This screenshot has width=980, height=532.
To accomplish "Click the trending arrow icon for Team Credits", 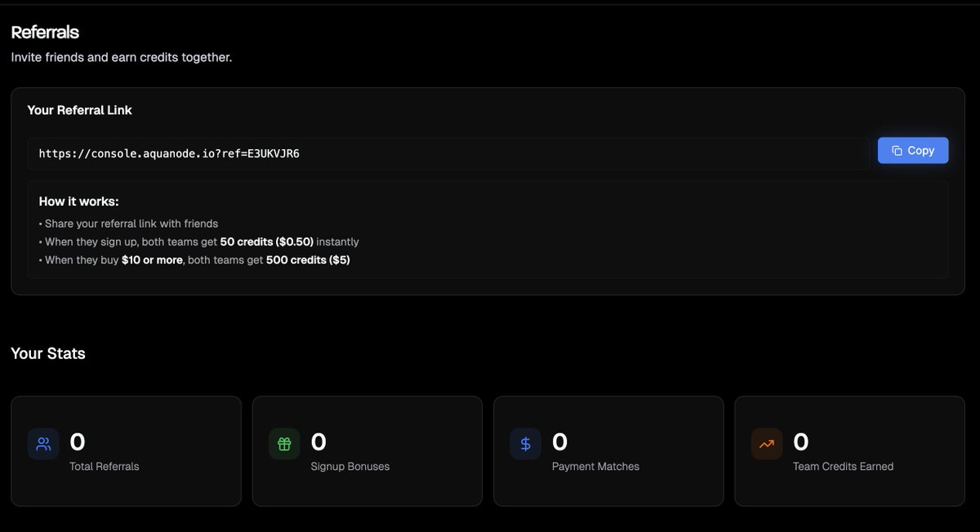I will click(767, 444).
